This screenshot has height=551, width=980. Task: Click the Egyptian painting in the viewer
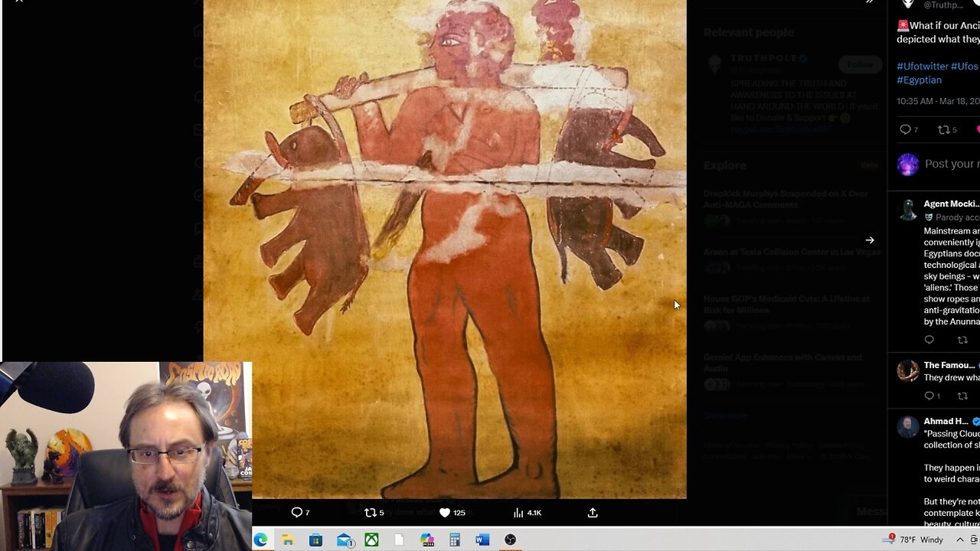pos(445,249)
